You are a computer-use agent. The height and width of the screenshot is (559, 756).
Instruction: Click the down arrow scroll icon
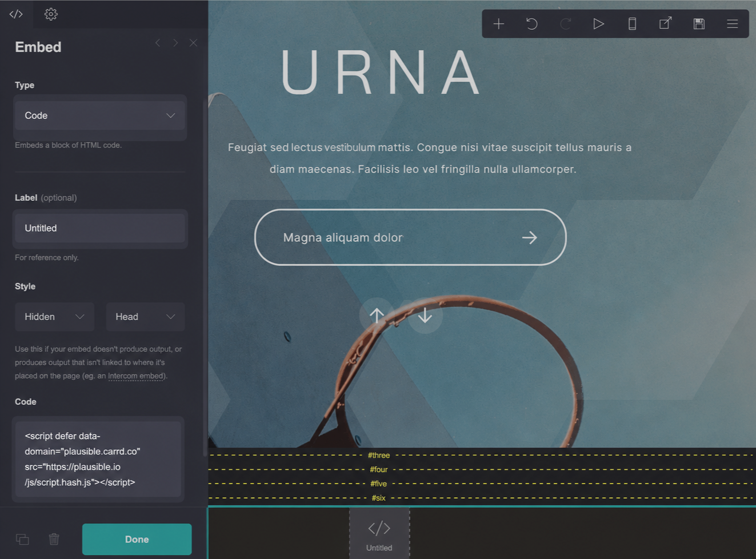[425, 316]
